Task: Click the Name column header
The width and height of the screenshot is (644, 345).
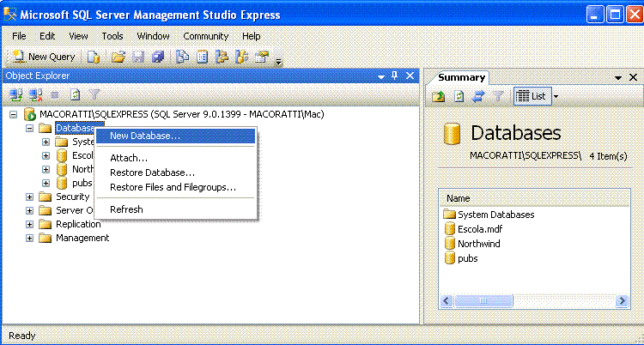Action: (x=534, y=198)
